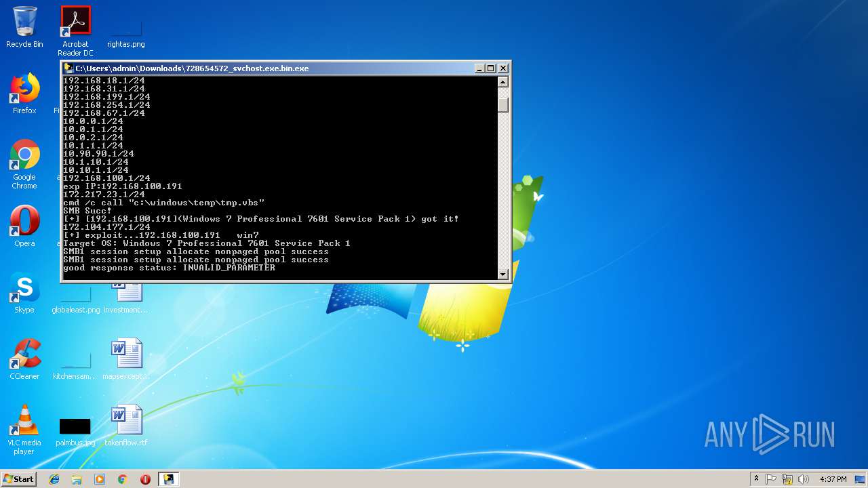This screenshot has height=488, width=868.
Task: Launch the Google Chrome desktop shortcut
Action: click(24, 164)
